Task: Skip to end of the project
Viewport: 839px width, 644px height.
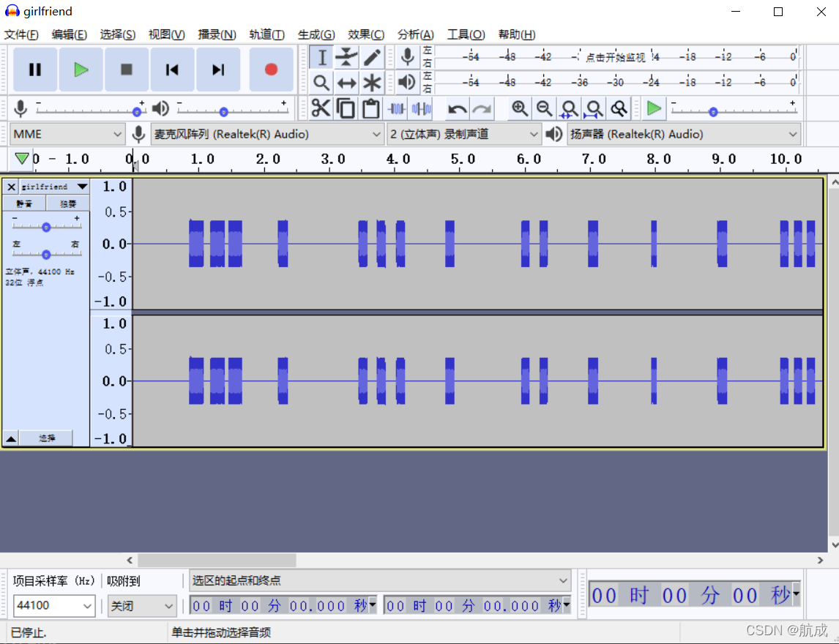Action: pyautogui.click(x=217, y=70)
